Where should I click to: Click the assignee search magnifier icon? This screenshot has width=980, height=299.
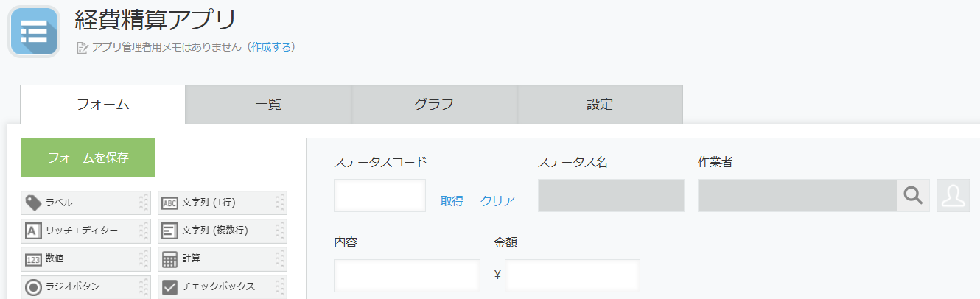(x=913, y=195)
